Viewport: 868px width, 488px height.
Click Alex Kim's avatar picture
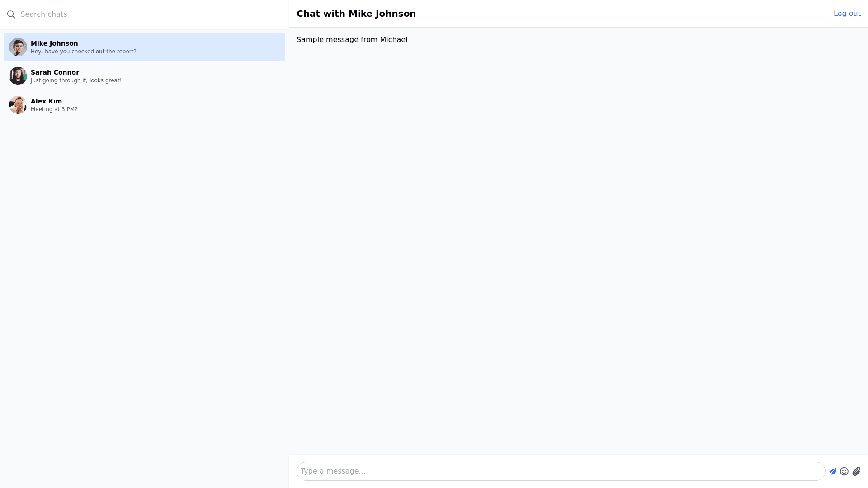point(18,105)
